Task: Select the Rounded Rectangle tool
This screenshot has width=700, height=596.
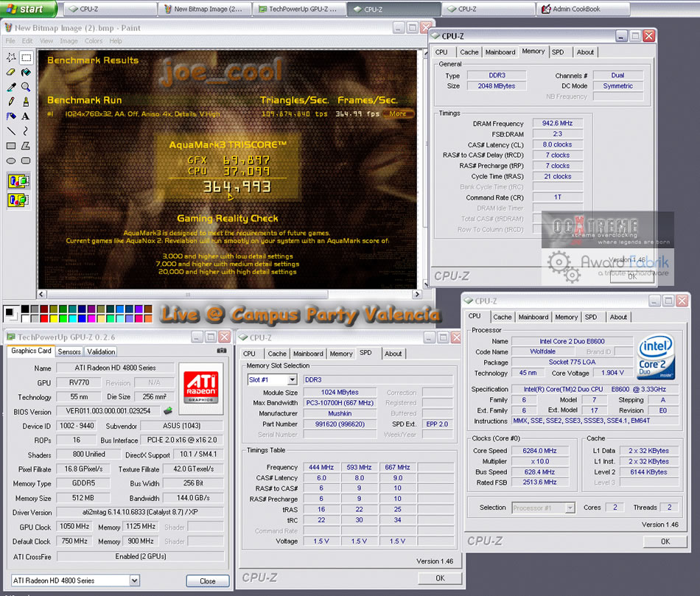Action: point(26,161)
